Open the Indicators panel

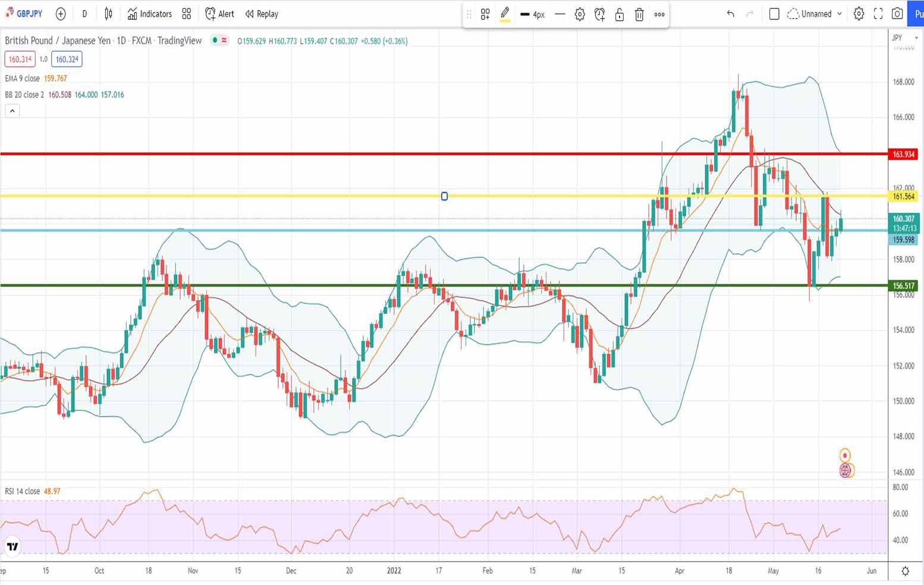[x=149, y=14]
